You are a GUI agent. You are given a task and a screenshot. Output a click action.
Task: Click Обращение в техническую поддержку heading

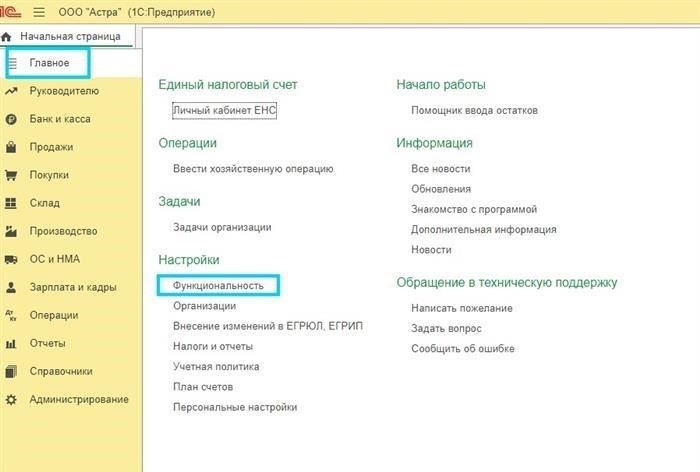pos(507,283)
